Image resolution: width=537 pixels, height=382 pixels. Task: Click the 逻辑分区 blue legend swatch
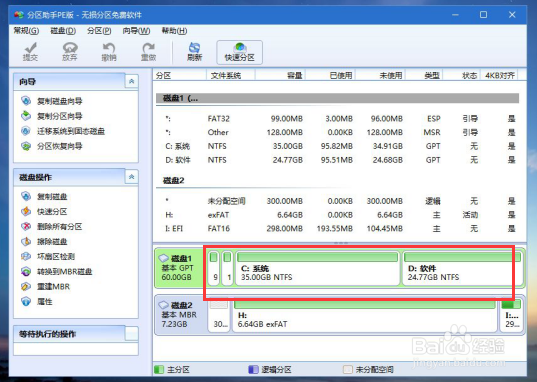pyautogui.click(x=253, y=369)
